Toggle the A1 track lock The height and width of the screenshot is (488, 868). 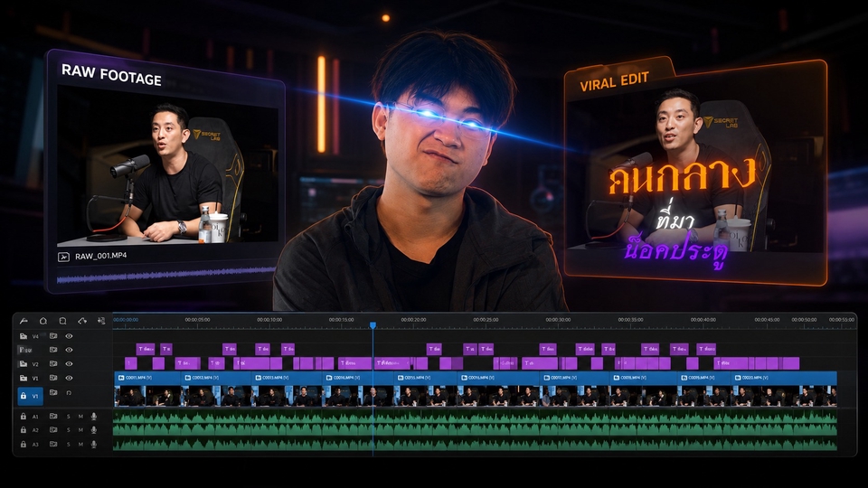[x=24, y=416]
